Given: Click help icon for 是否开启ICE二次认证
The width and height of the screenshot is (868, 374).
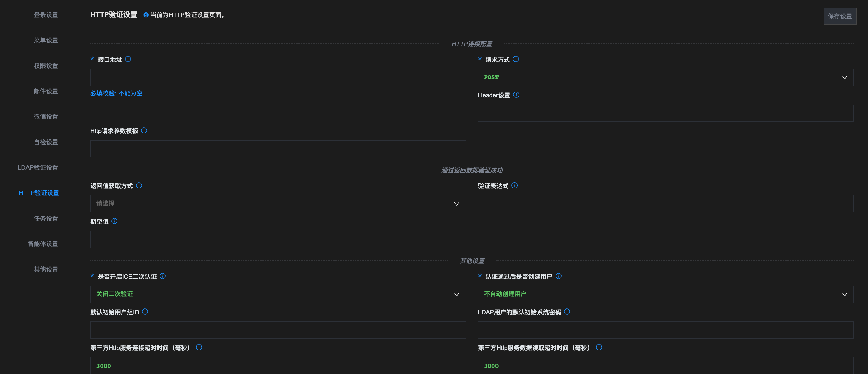Looking at the screenshot, I should pos(163,276).
